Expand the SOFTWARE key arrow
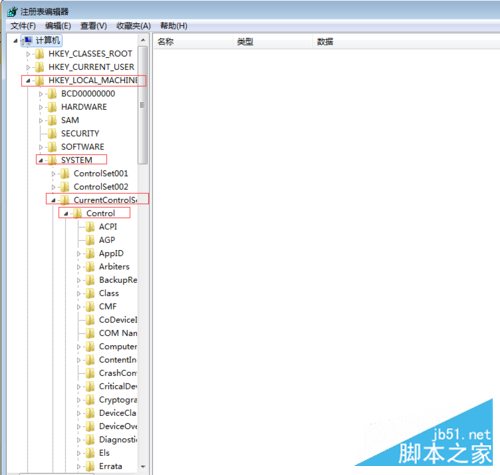This screenshot has width=500, height=475. click(41, 147)
